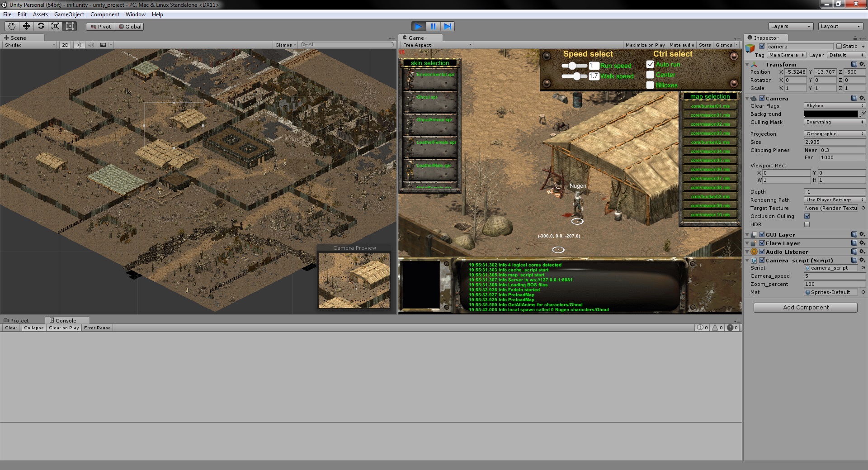
Task: Collapse the Transform component
Action: (x=747, y=65)
